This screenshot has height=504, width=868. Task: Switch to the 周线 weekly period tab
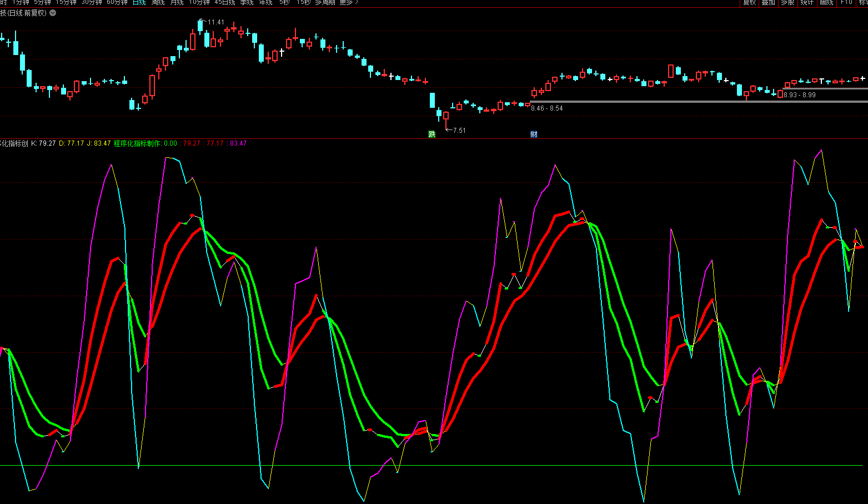point(158,2)
